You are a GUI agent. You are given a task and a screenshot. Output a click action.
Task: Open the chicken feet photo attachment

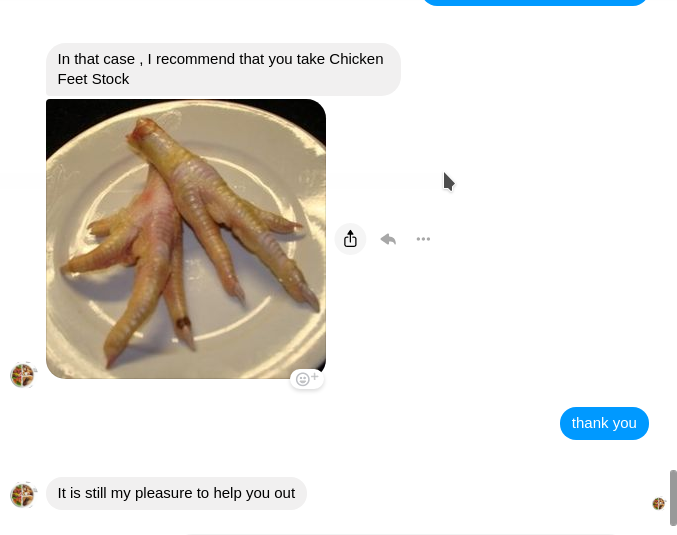[186, 239]
